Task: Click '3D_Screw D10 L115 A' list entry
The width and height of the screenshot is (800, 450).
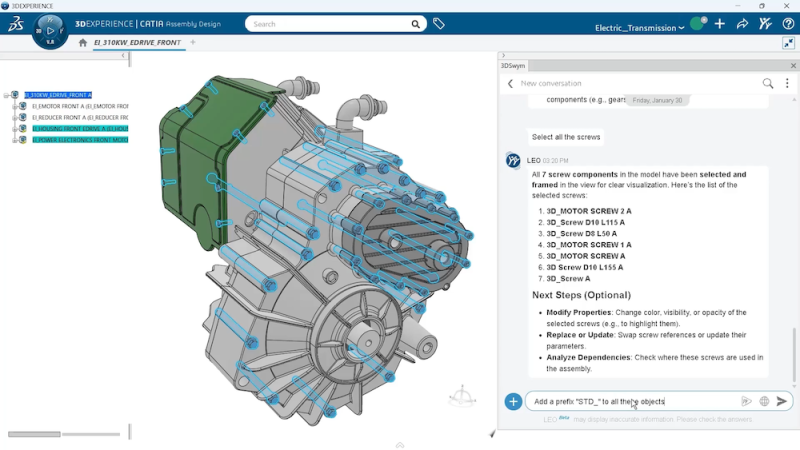Action: click(585, 222)
